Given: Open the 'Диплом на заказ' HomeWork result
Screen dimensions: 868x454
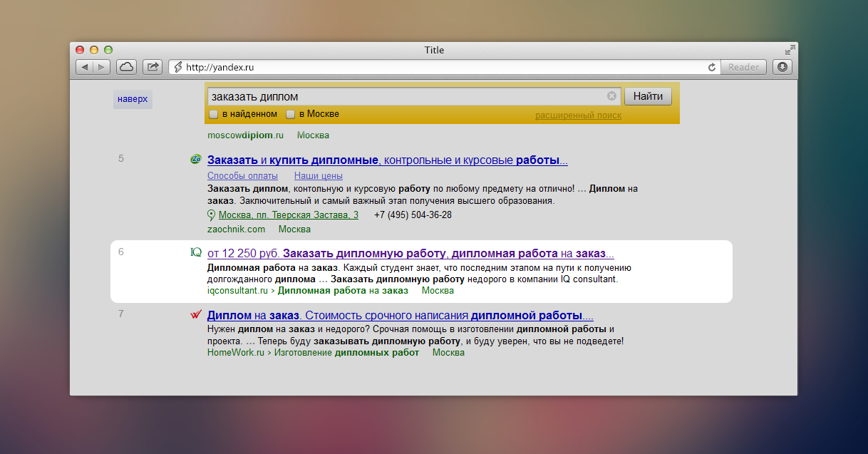Looking at the screenshot, I should point(400,315).
